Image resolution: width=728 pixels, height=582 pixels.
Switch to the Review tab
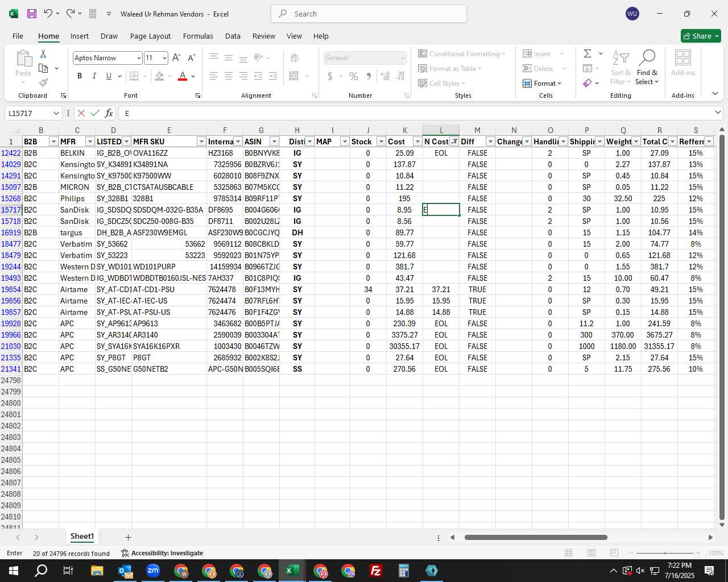pyautogui.click(x=264, y=36)
